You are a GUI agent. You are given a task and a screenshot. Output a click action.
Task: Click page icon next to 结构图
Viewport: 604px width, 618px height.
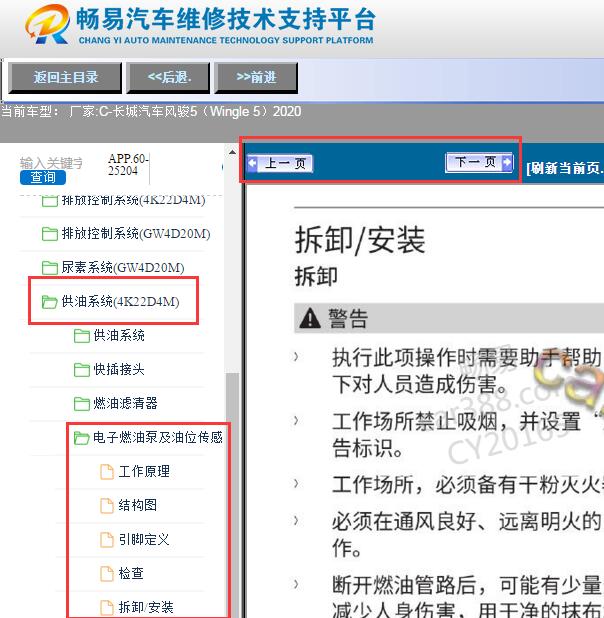107,506
